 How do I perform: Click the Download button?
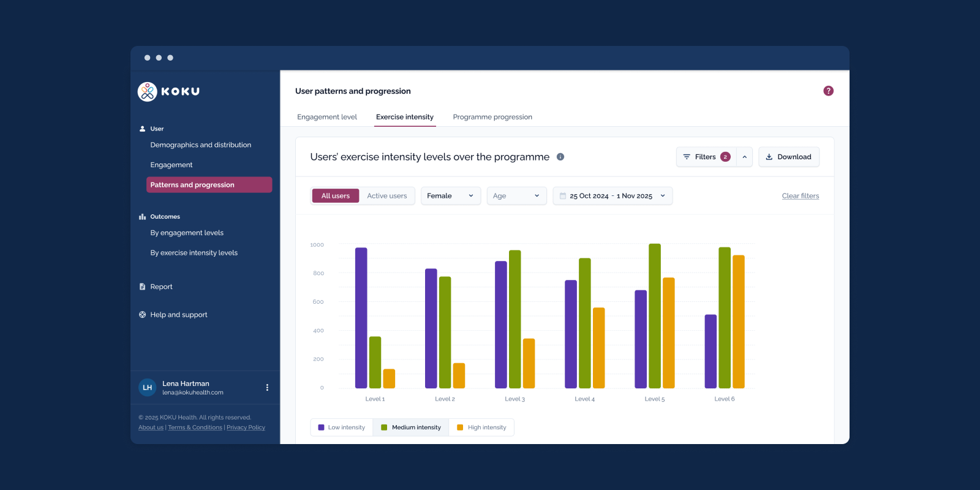(789, 157)
